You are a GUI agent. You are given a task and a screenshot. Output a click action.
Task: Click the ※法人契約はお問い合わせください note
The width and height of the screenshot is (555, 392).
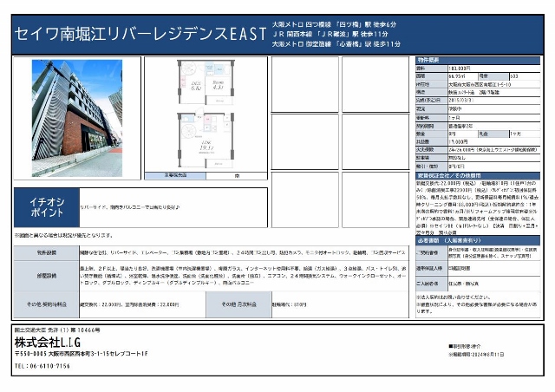[x=454, y=297]
